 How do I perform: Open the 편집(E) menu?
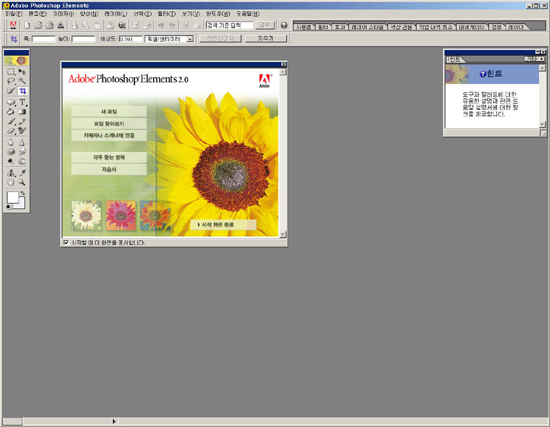tap(38, 14)
